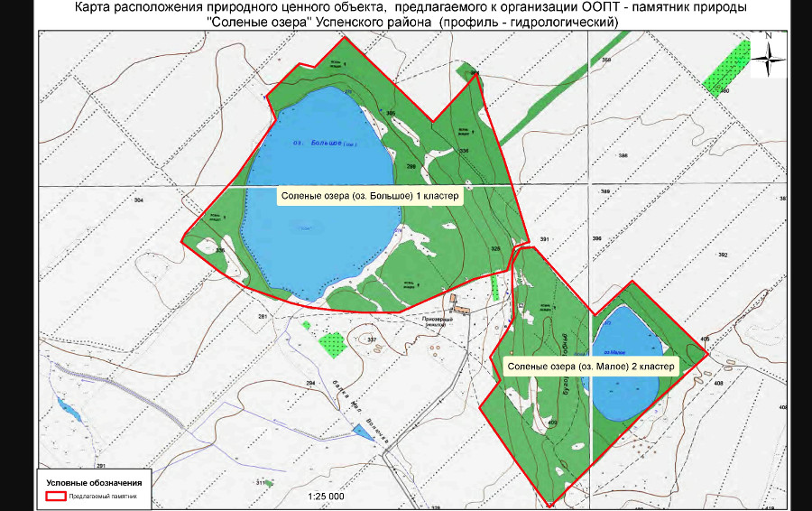
Task: Click the small green patch by elevation 311
Action: 268,483
